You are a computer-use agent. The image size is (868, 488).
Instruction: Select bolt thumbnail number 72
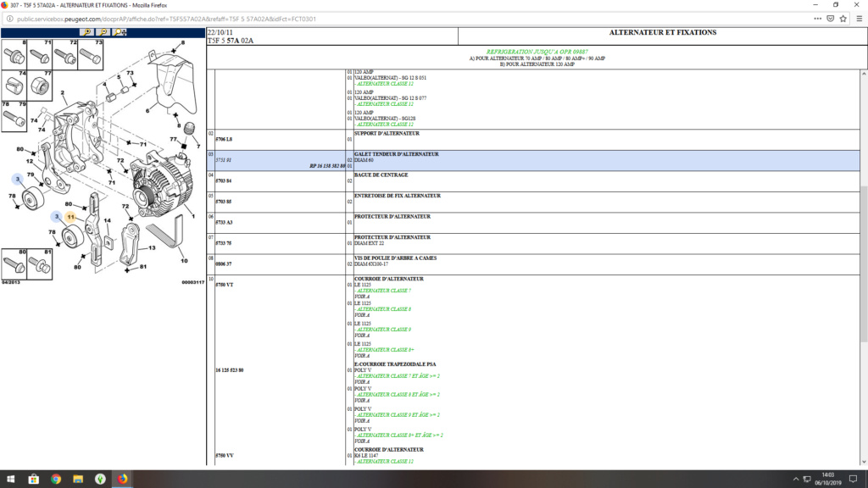64,54
